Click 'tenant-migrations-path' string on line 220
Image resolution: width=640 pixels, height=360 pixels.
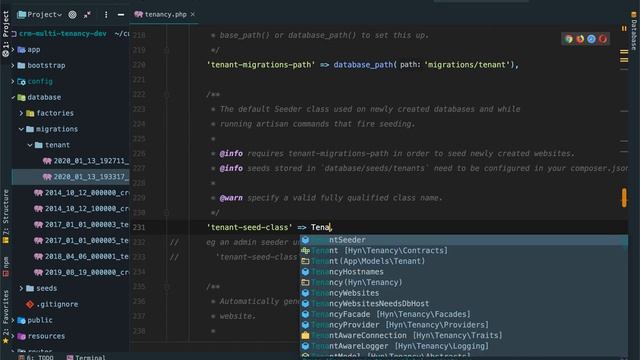point(261,65)
